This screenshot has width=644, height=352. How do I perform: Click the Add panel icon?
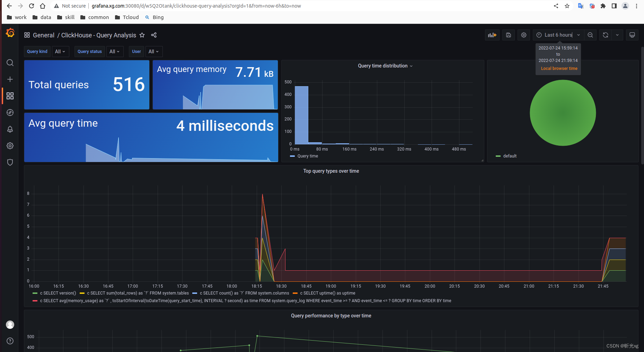click(492, 35)
